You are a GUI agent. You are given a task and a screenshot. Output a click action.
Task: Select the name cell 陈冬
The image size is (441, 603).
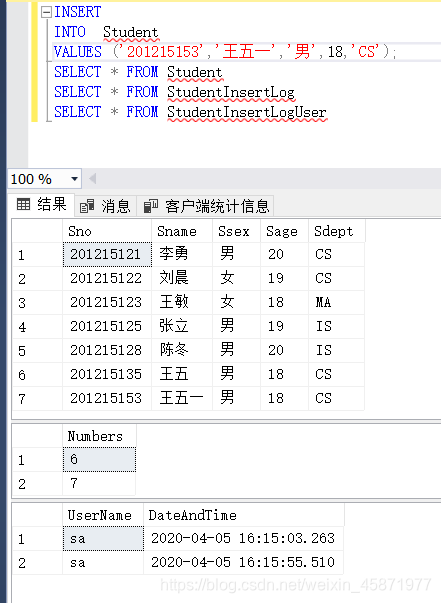(182, 350)
